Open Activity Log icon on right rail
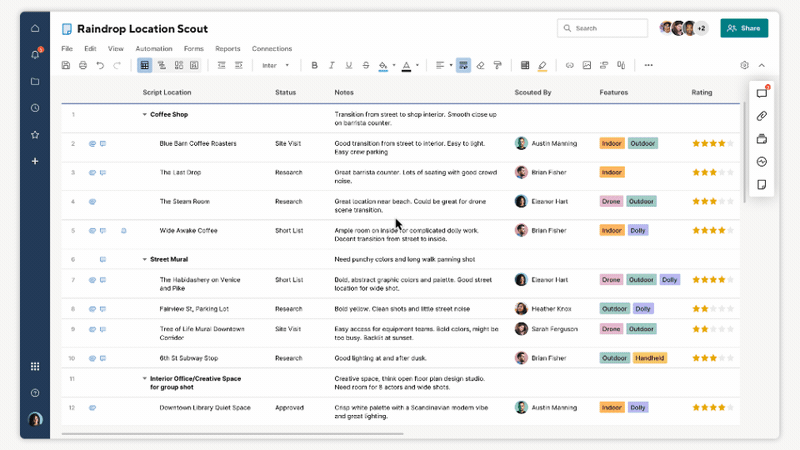 coord(762,162)
